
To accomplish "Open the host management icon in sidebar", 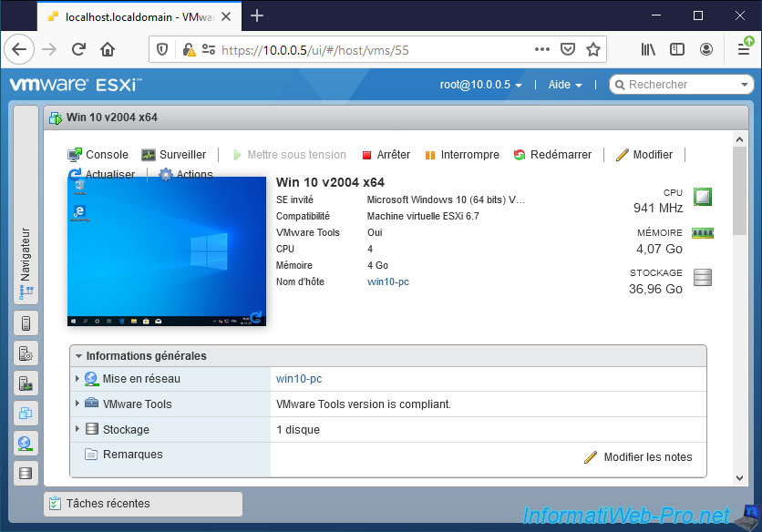I will coord(26,353).
